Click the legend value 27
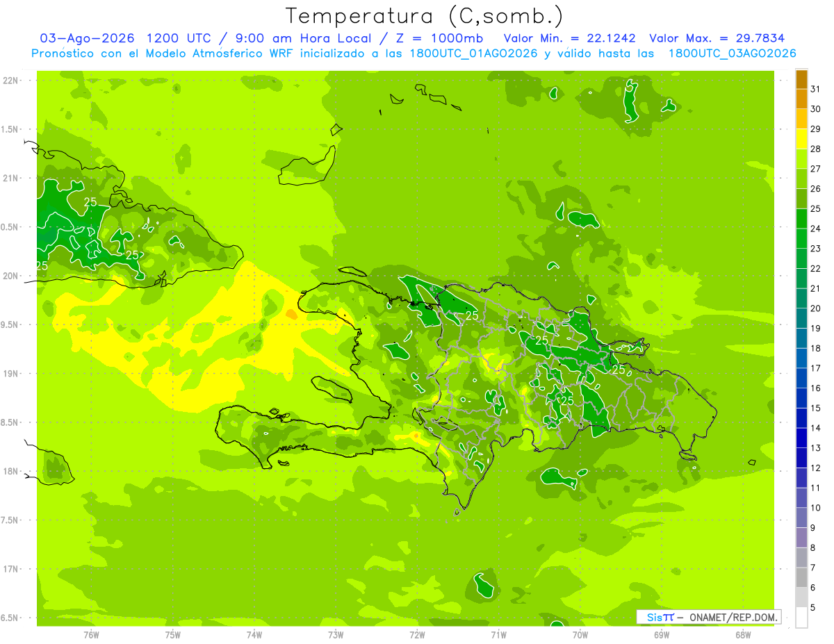 click(817, 169)
